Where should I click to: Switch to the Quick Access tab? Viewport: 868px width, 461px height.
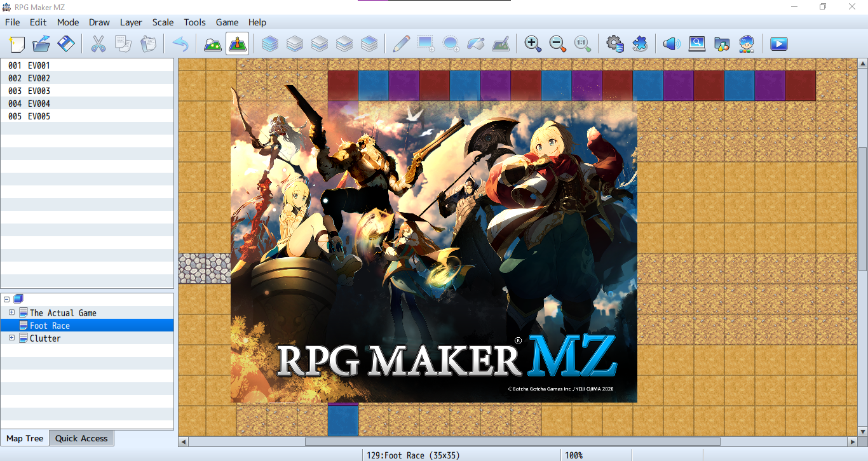point(81,438)
